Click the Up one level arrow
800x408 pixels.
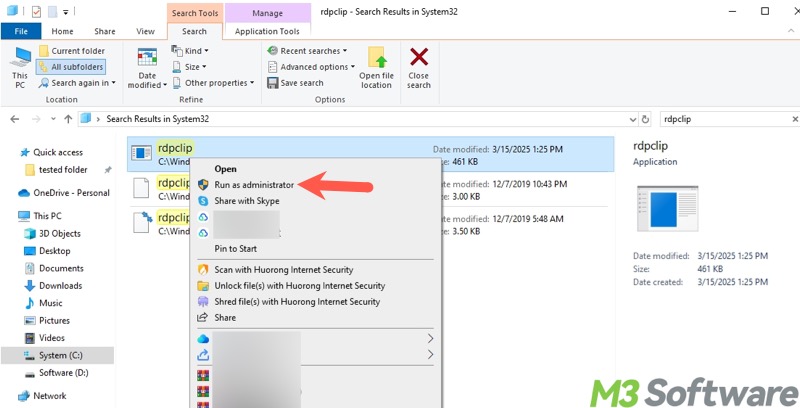68,119
